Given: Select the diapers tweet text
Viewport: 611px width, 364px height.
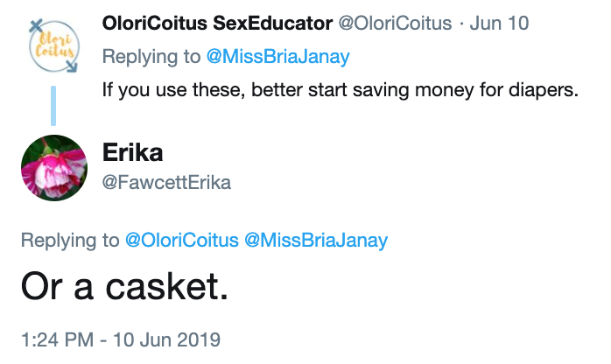Looking at the screenshot, I should click(x=341, y=90).
